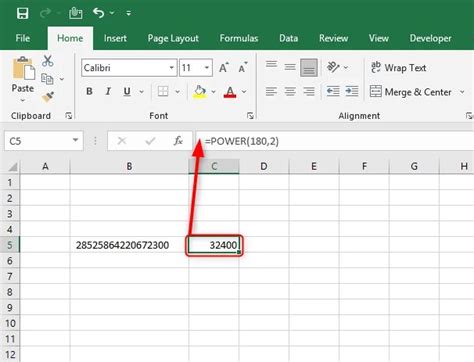Toggle Wrap Text
Image resolution: width=474 pixels, height=362 pixels.
pos(398,68)
